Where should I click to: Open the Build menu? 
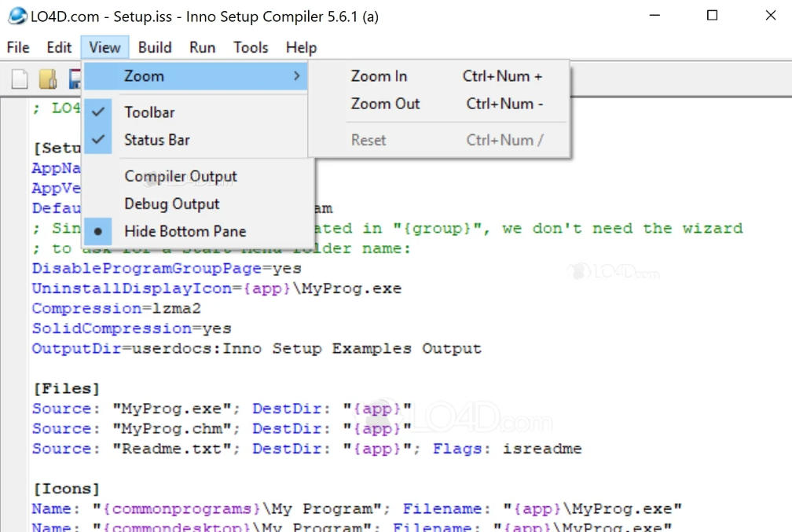tap(155, 47)
